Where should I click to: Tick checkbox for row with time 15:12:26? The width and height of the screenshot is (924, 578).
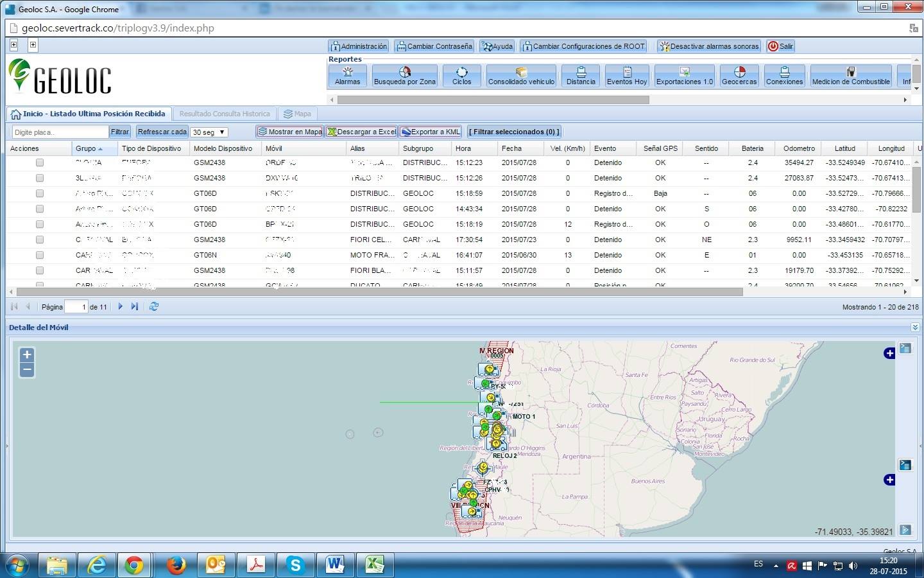[x=40, y=178]
